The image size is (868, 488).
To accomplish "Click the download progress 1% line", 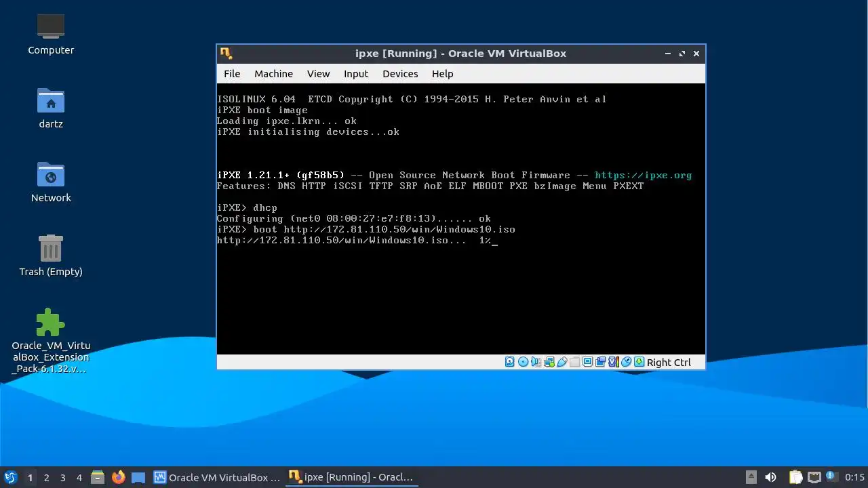I will click(x=357, y=240).
